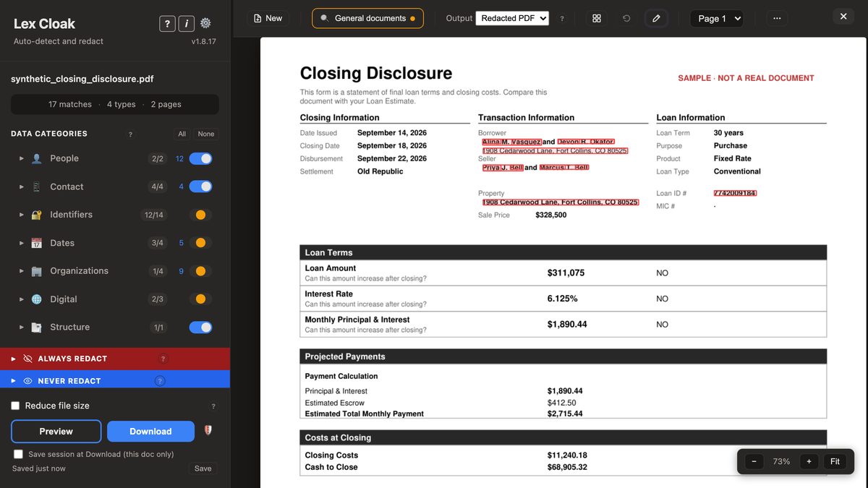Click the Fit zoom button
Screen dimensions: 868x488
coord(835,461)
